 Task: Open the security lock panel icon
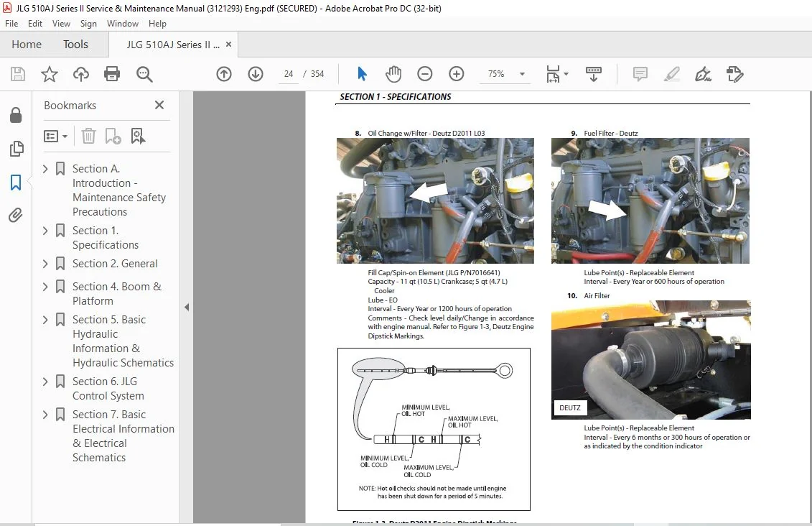16,115
